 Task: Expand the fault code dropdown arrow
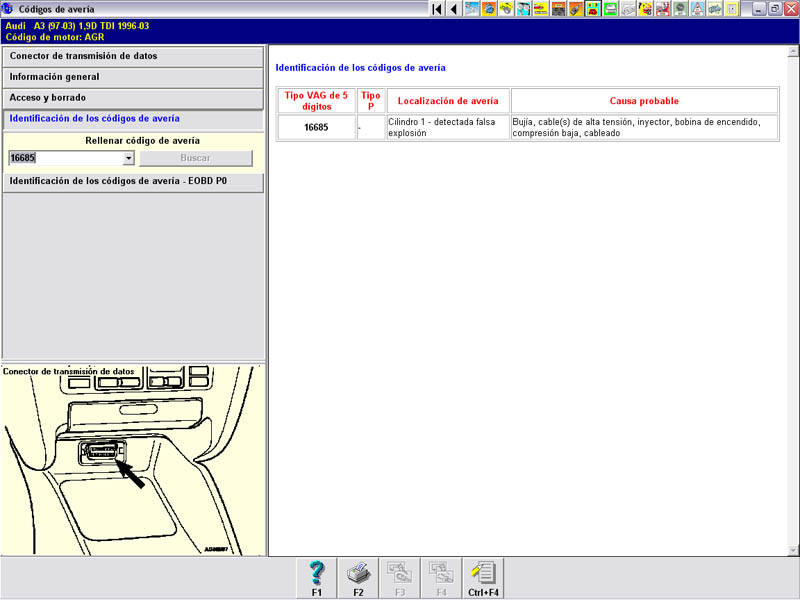click(x=129, y=158)
